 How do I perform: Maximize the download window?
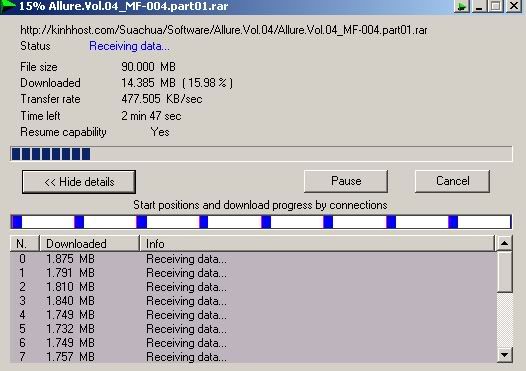coord(496,6)
